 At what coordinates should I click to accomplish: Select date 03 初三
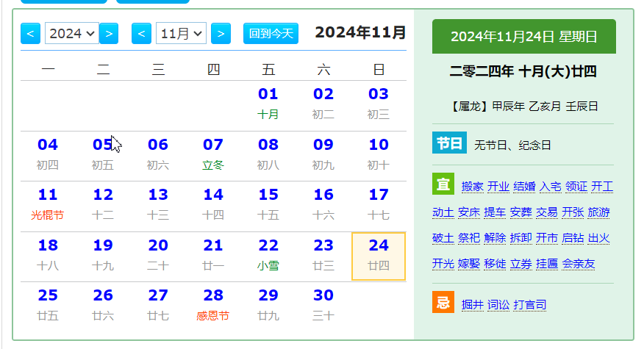pyautogui.click(x=379, y=104)
